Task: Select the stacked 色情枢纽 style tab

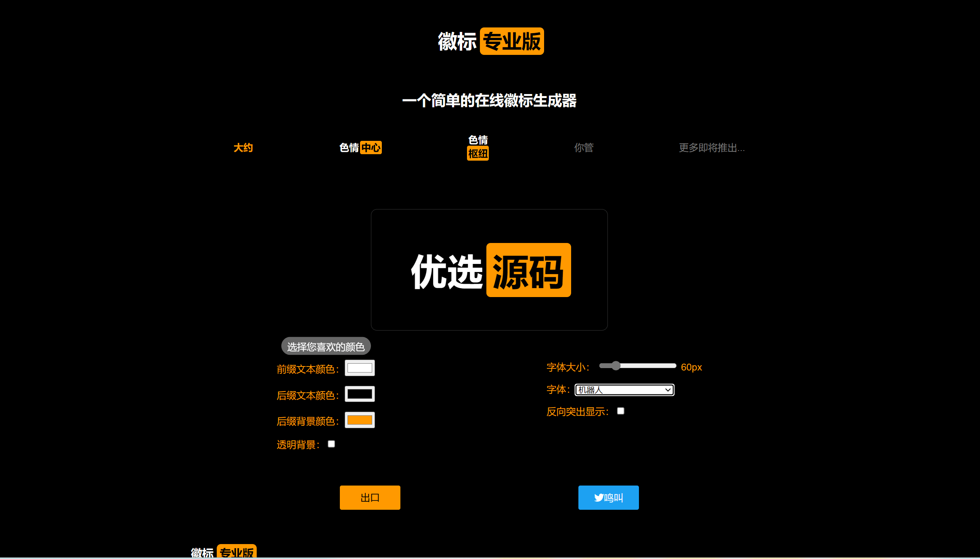Action: (478, 147)
